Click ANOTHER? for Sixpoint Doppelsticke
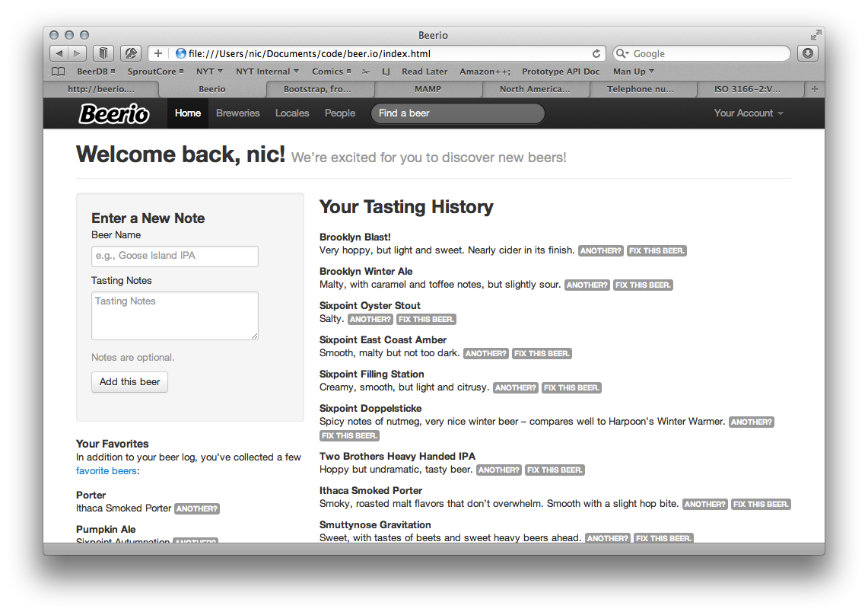The image size is (868, 615). click(751, 422)
